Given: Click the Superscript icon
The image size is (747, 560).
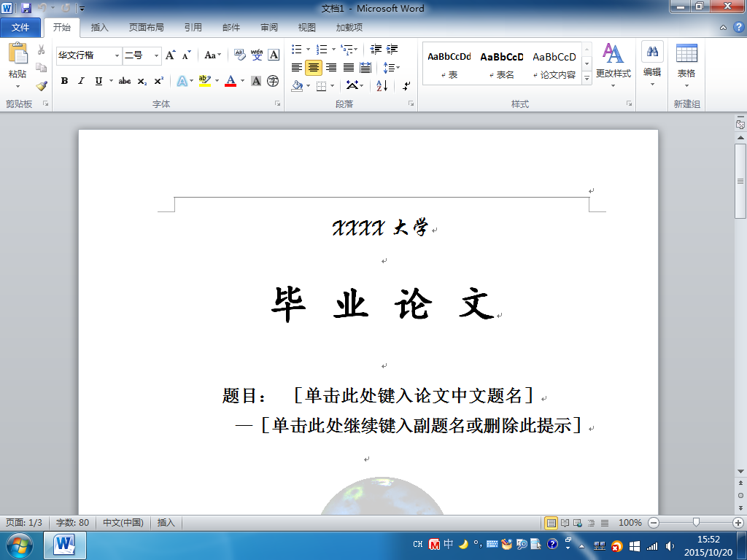Looking at the screenshot, I should 158,81.
